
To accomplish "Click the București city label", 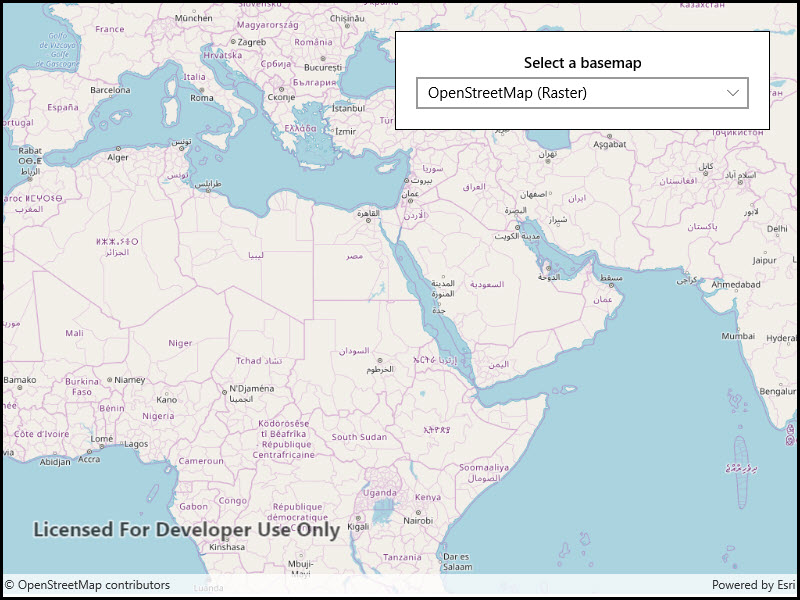I will (323, 67).
